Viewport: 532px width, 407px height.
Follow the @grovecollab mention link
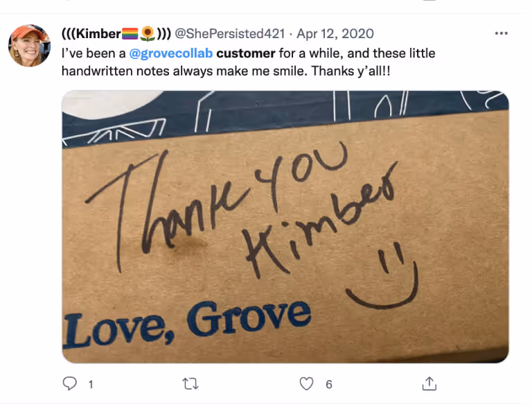[x=171, y=53]
